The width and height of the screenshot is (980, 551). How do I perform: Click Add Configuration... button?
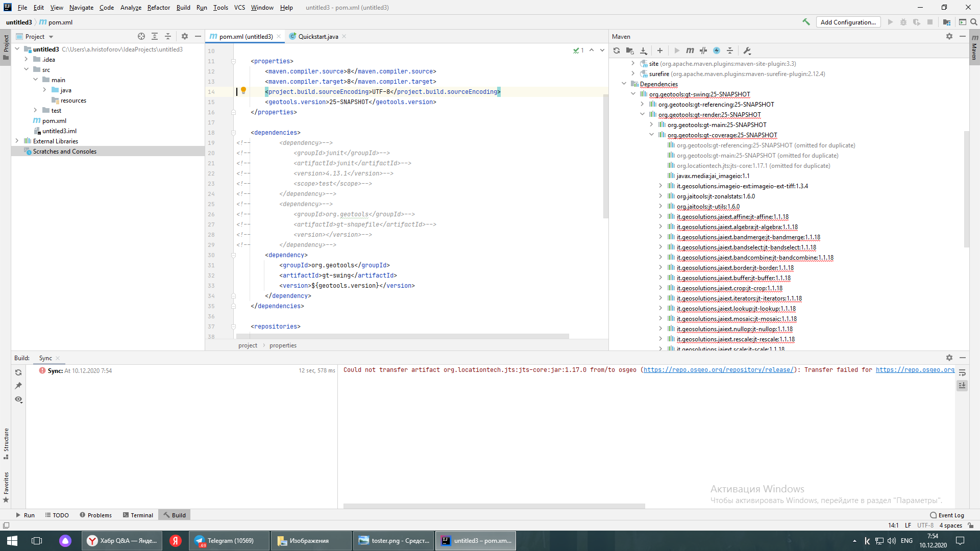848,22
